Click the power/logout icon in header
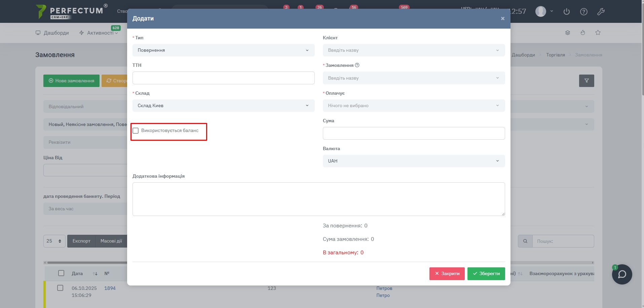Image resolution: width=644 pixels, height=308 pixels. [x=567, y=12]
